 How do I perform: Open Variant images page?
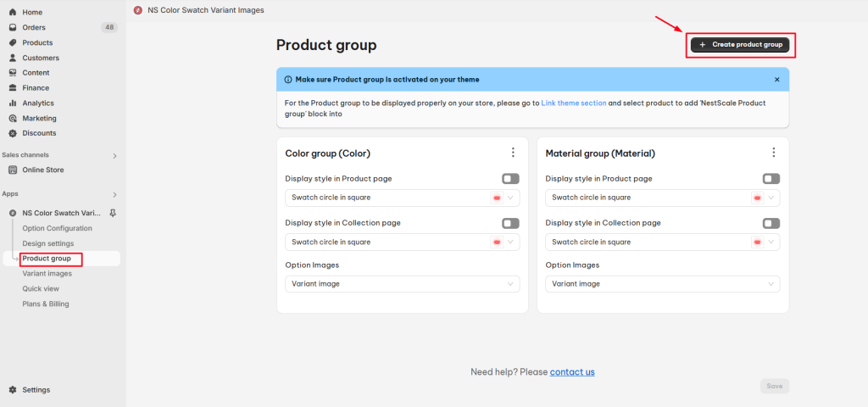(x=47, y=274)
